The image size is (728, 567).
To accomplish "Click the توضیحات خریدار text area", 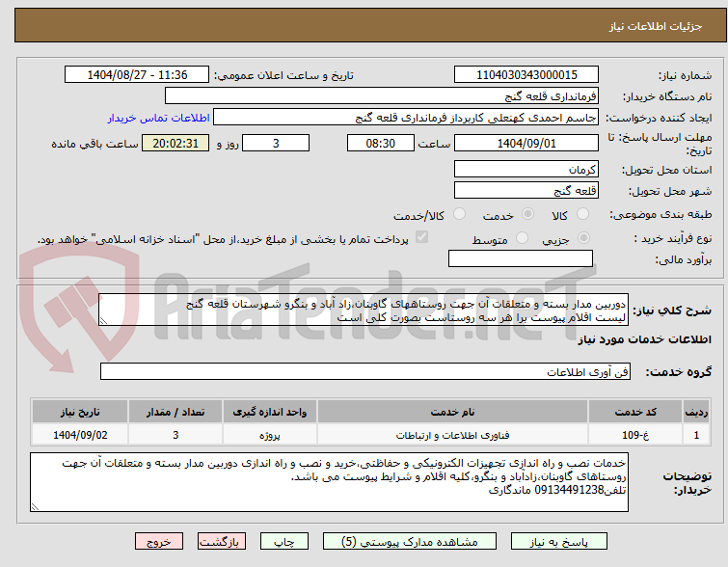I will click(329, 482).
